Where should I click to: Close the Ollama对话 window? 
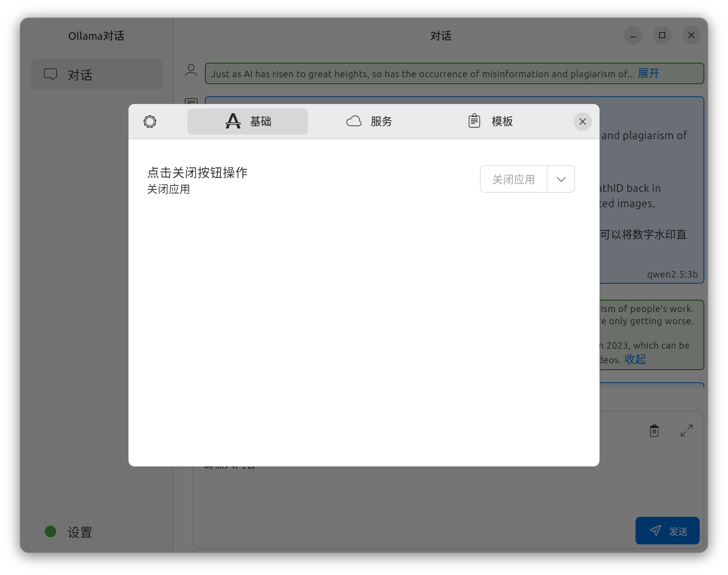click(x=691, y=36)
